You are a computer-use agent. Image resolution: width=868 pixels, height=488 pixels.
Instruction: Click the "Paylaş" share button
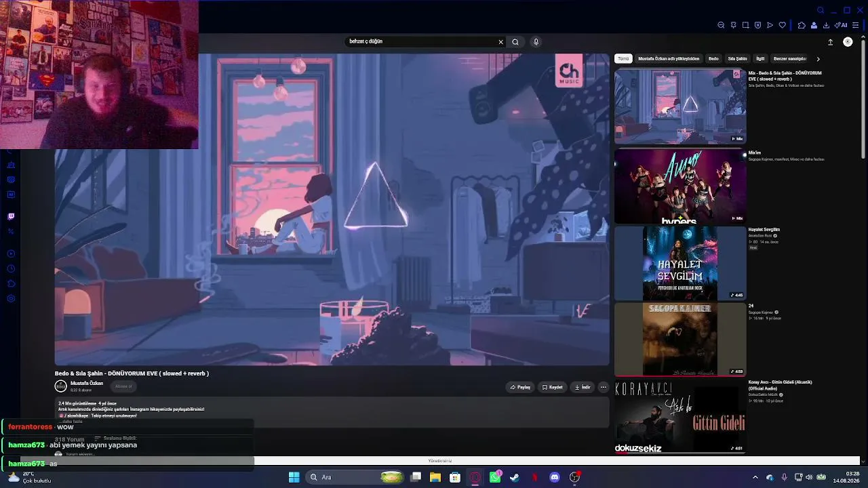pos(521,387)
